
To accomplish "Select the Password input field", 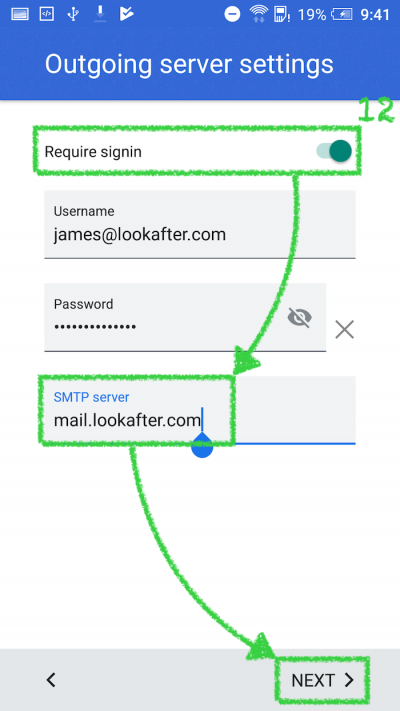I will pyautogui.click(x=185, y=317).
